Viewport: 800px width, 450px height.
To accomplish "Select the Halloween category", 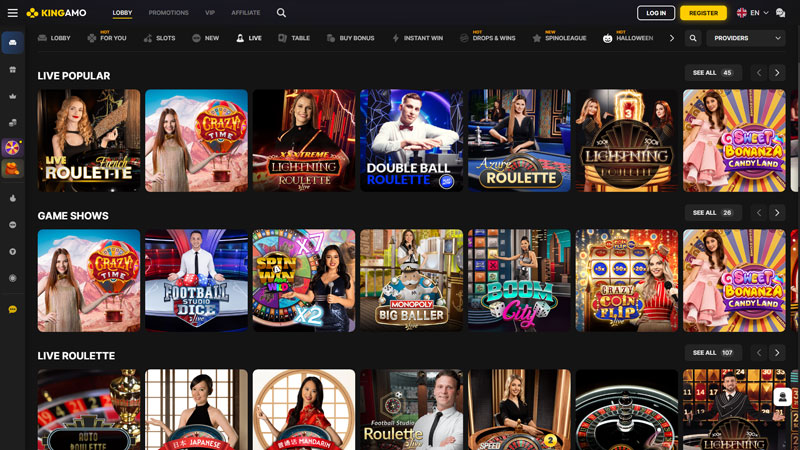I will (x=628, y=38).
